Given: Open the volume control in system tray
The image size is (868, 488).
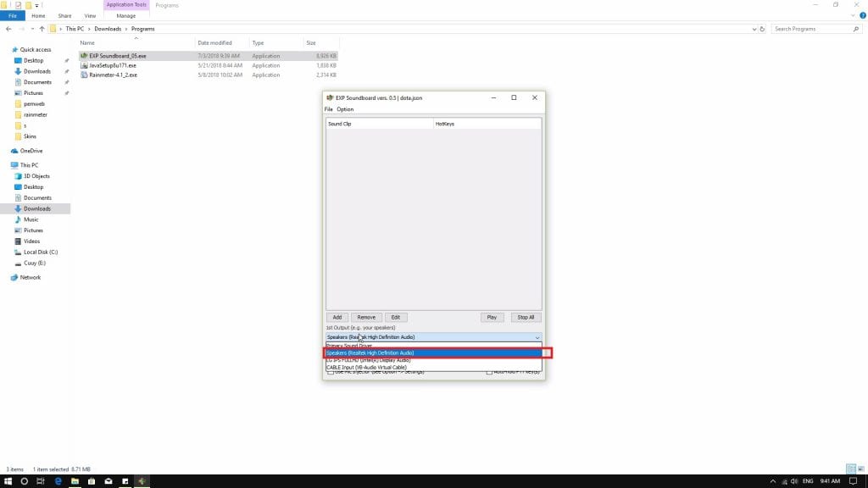Looking at the screenshot, I should click(x=794, y=481).
